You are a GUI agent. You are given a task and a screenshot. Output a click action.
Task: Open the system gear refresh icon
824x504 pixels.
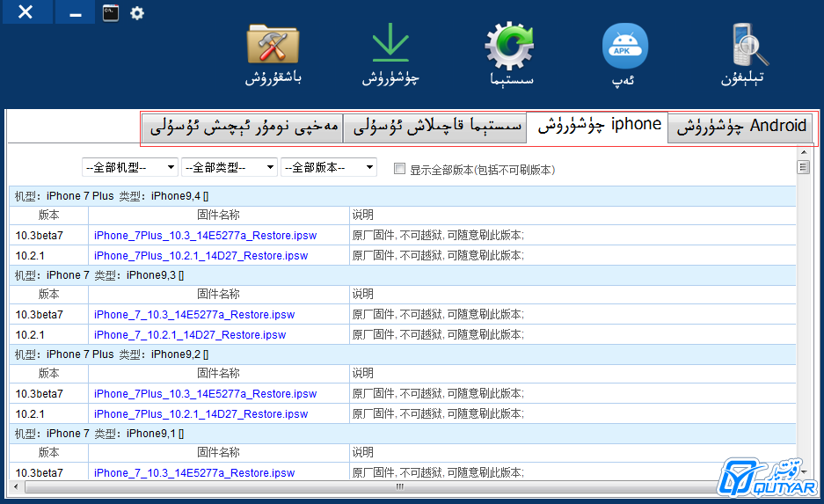point(509,45)
